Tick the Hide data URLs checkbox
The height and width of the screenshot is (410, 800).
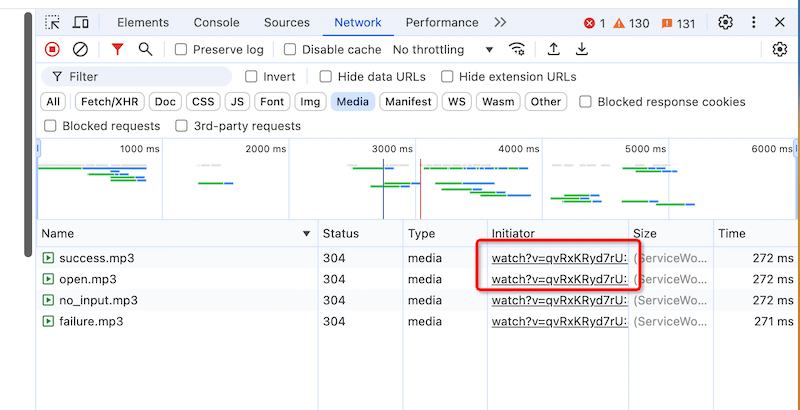(x=326, y=76)
